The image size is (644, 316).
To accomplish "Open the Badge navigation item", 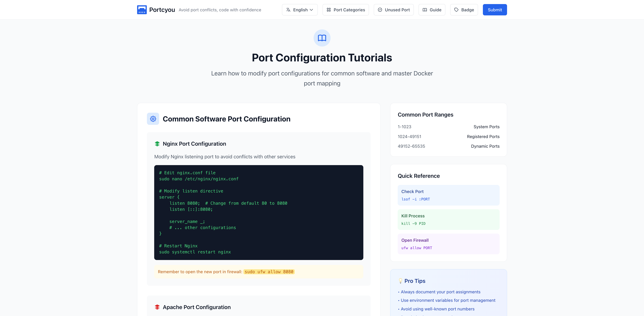I will click(x=467, y=10).
